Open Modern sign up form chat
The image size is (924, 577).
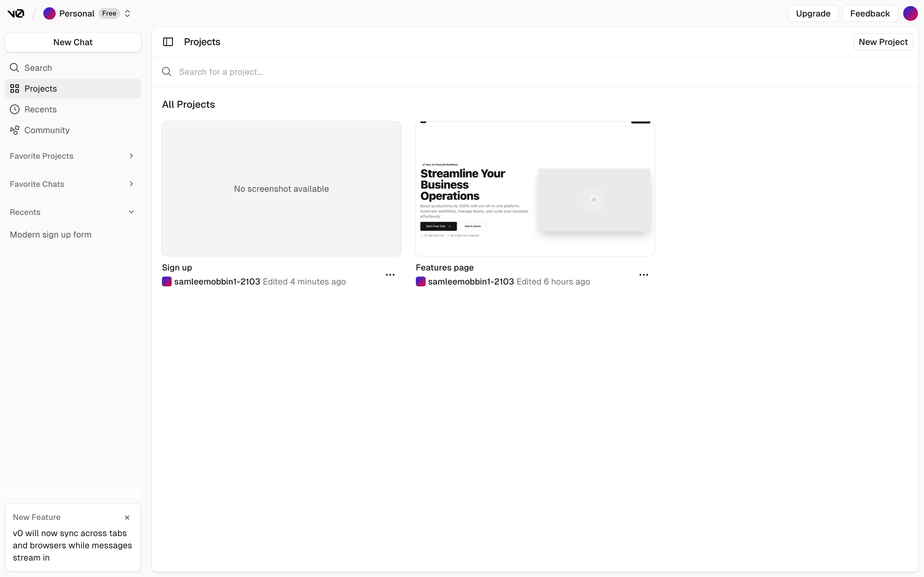click(x=51, y=235)
